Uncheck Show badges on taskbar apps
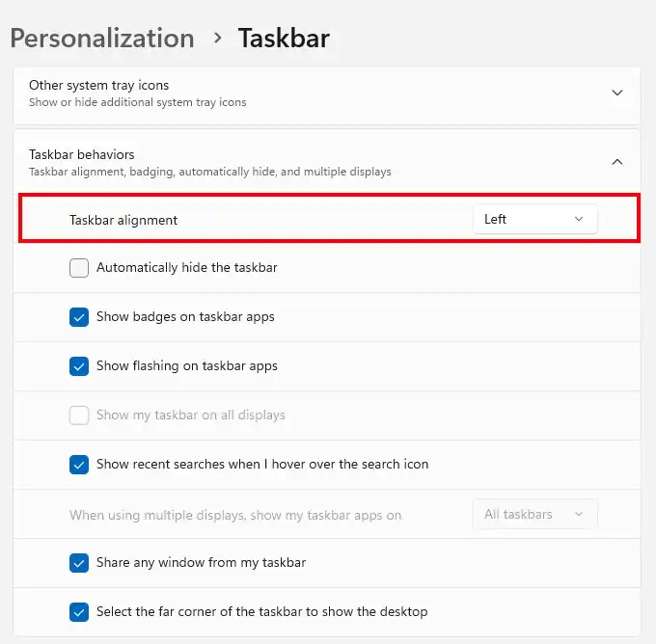This screenshot has width=656, height=644. [79, 317]
